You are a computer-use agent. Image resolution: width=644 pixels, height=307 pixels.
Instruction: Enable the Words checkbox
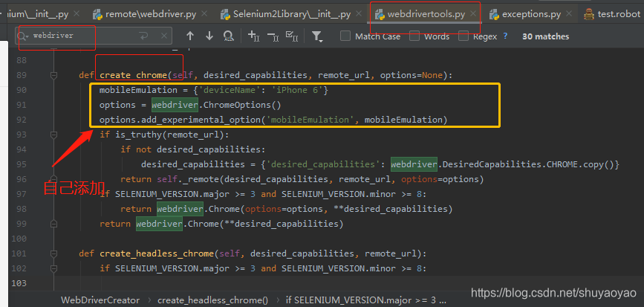[414, 36]
